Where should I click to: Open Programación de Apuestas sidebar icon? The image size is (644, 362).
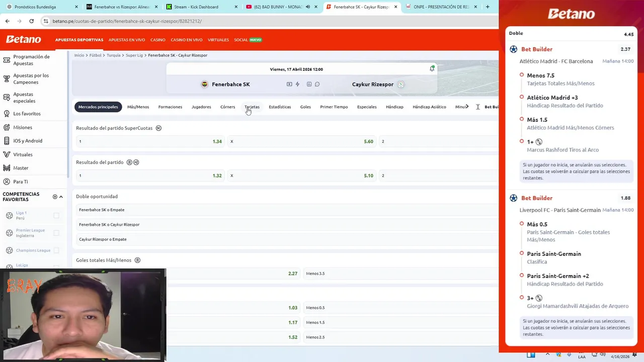pyautogui.click(x=7, y=60)
